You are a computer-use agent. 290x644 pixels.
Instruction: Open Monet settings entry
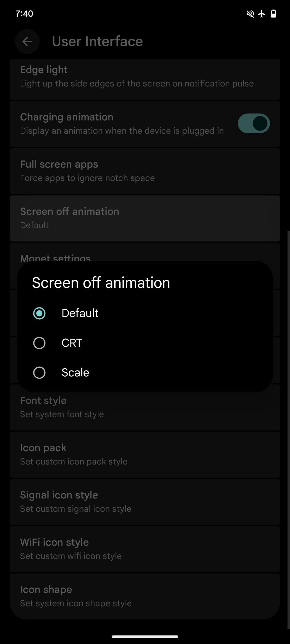coord(145,254)
